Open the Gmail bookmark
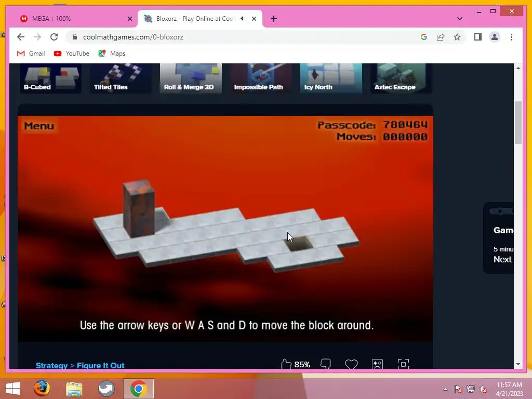This screenshot has width=532, height=399. point(31,54)
